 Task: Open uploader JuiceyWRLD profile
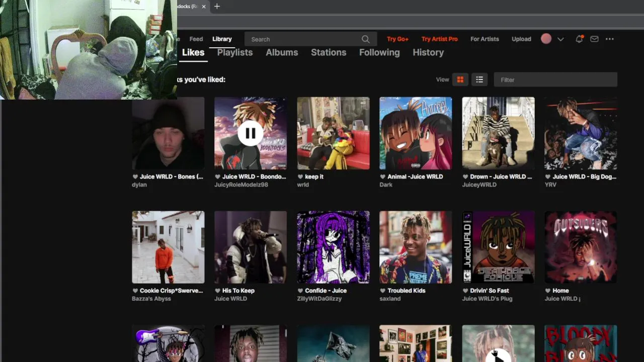[479, 185]
